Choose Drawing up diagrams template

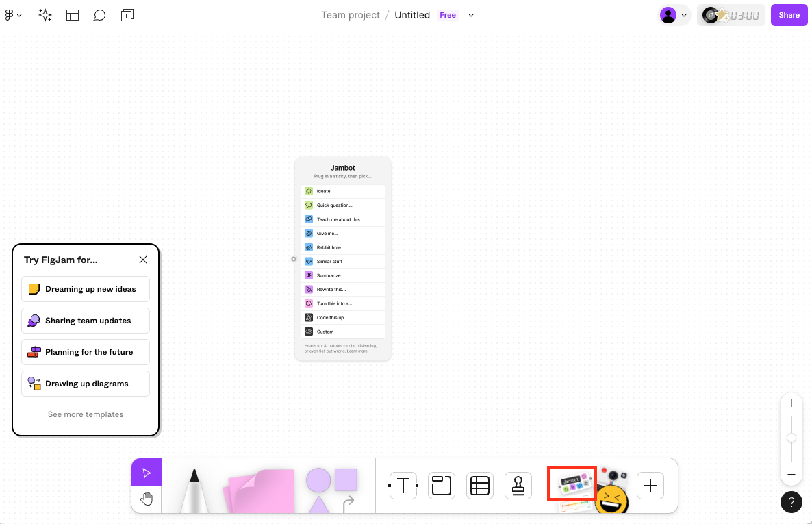tap(86, 384)
